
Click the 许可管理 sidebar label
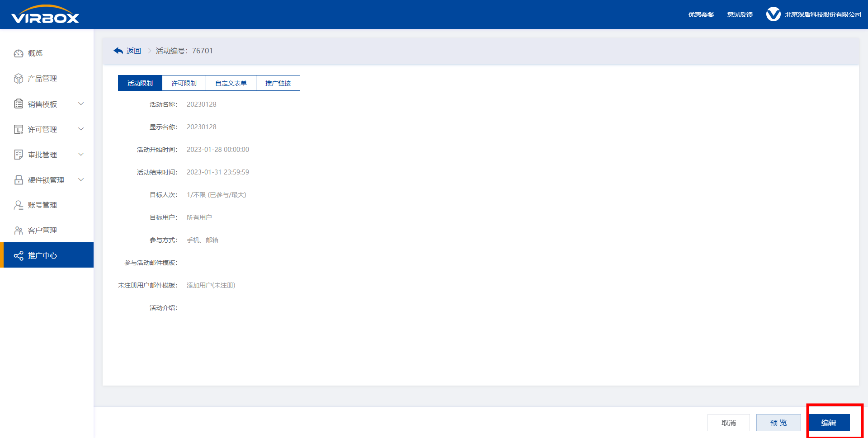(42, 130)
